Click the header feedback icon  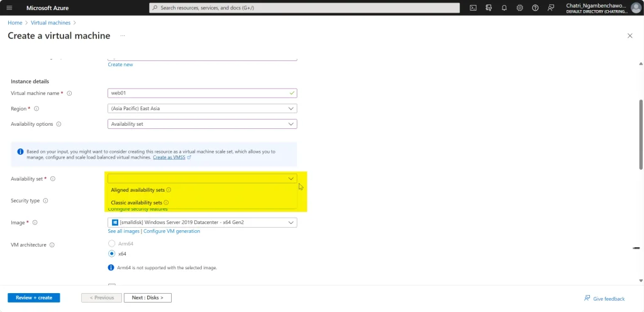[x=551, y=8]
